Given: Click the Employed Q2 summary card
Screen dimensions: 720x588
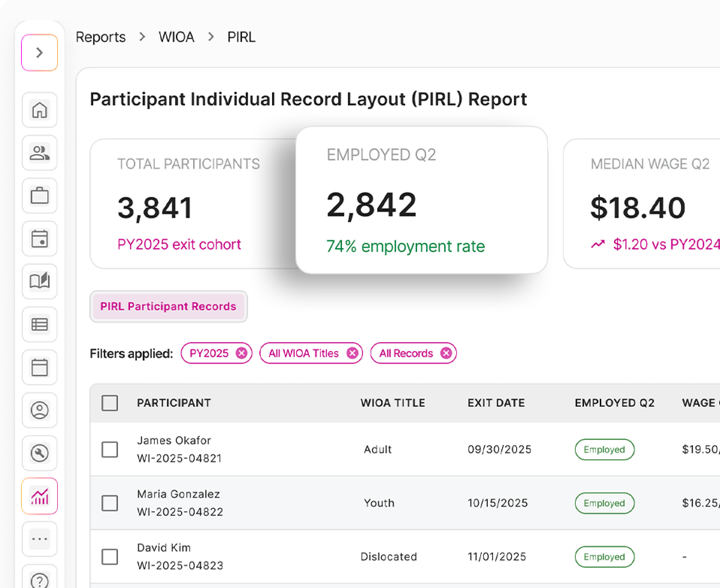Looking at the screenshot, I should point(421,200).
